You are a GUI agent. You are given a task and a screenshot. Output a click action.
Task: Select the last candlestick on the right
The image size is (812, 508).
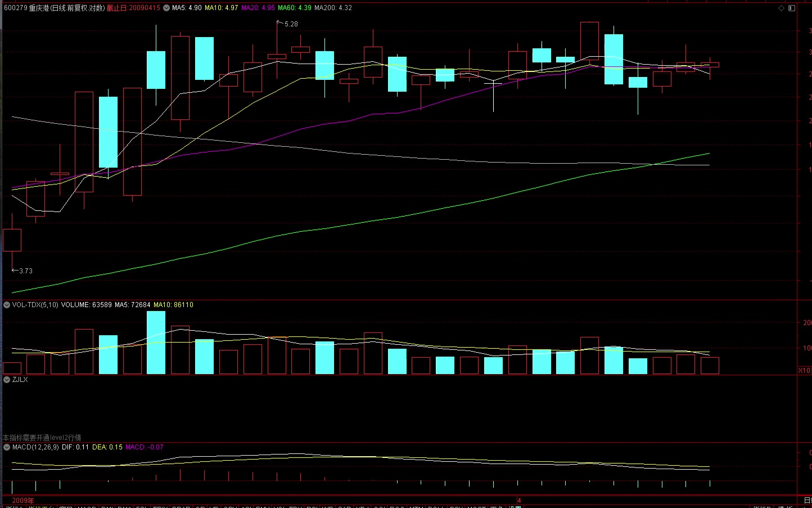click(x=710, y=65)
